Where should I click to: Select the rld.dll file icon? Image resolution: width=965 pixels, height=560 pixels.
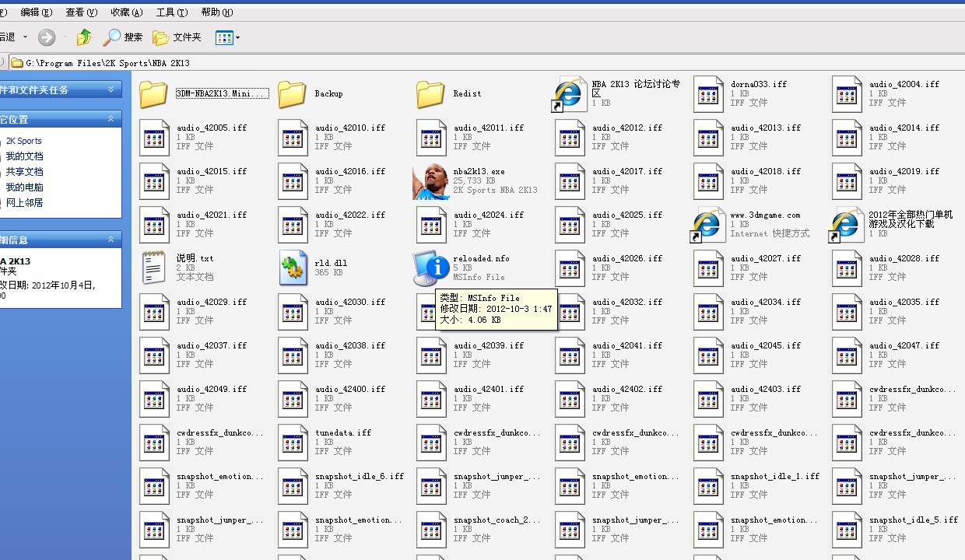[x=293, y=268]
